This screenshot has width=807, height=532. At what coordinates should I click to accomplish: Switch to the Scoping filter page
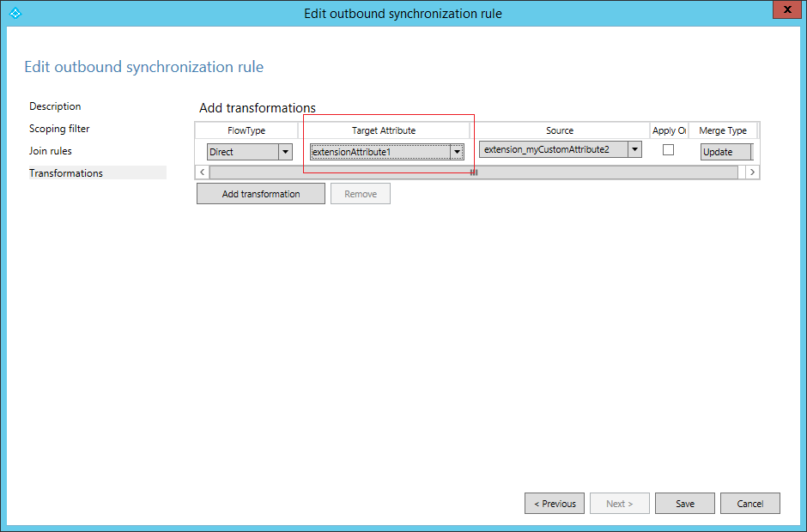[x=59, y=128]
